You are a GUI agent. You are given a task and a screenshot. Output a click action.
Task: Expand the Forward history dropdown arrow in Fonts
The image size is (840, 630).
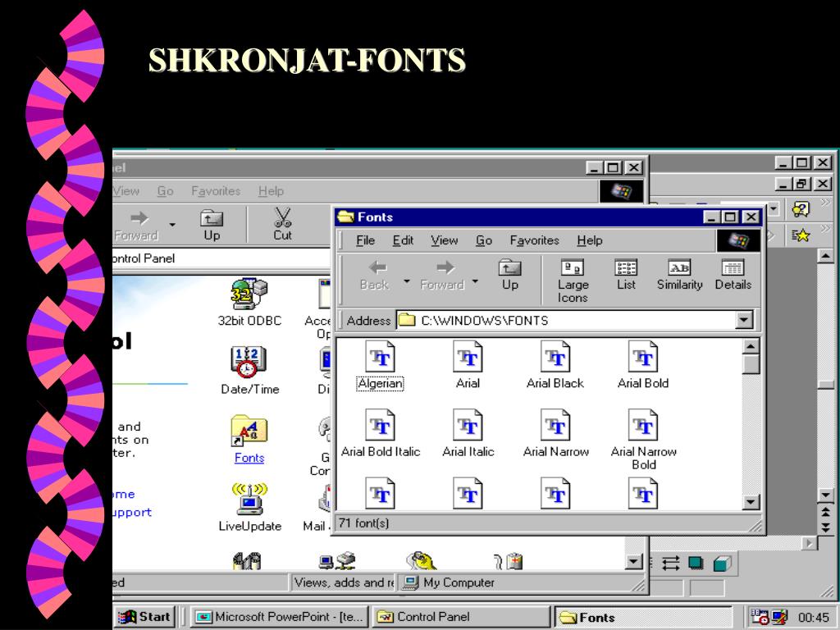[x=475, y=281]
